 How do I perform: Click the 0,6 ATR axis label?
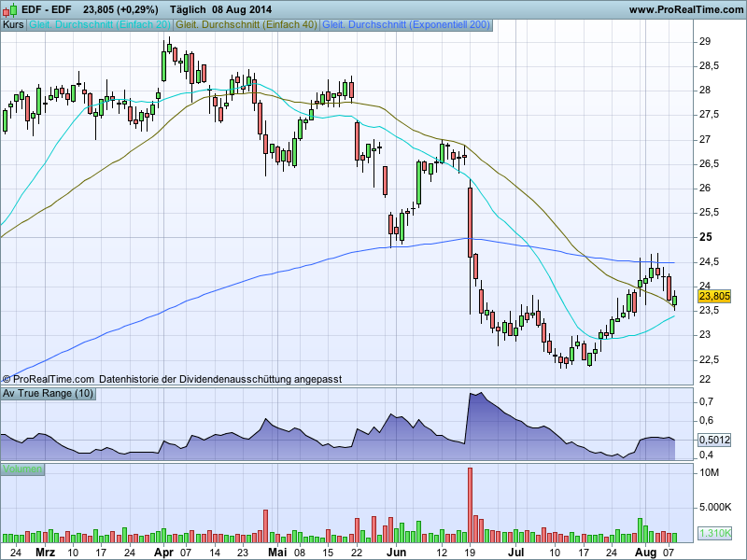pyautogui.click(x=706, y=421)
